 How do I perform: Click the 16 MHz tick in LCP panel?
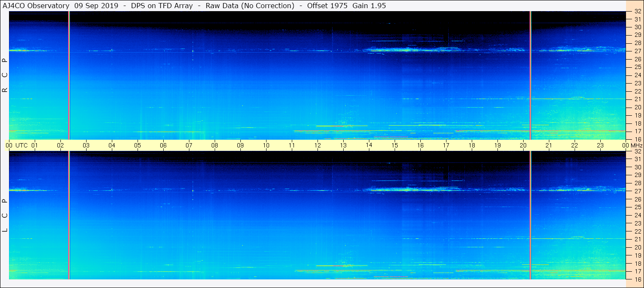[638, 279]
